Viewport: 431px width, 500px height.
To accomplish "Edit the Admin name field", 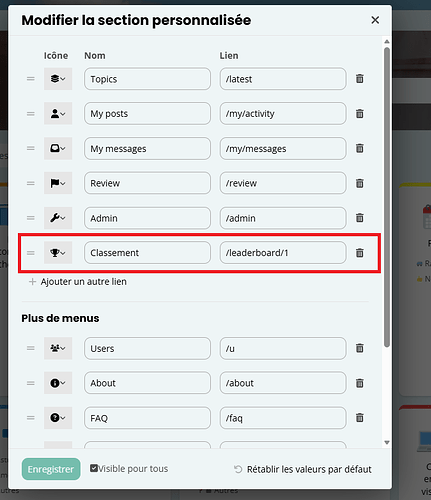I will (x=147, y=218).
